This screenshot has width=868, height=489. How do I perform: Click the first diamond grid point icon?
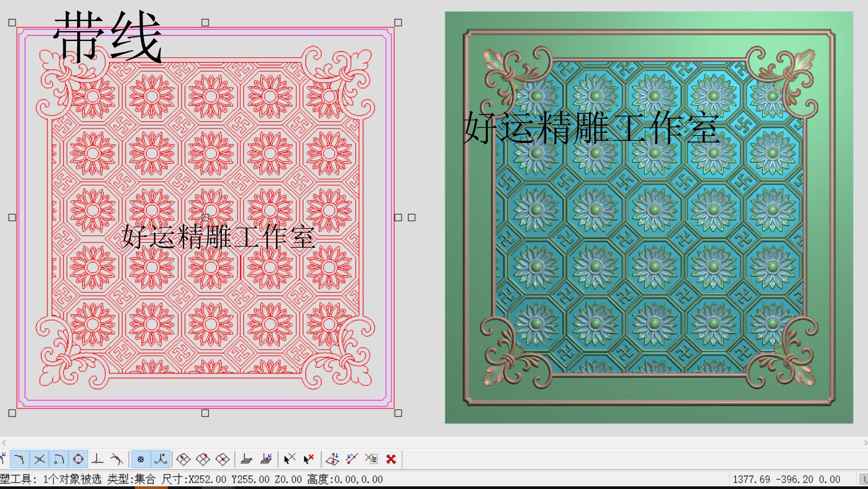click(x=184, y=459)
